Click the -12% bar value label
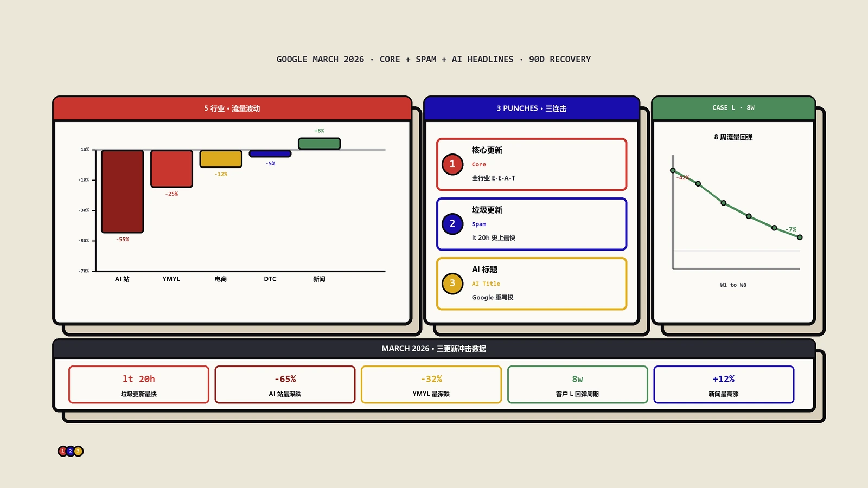This screenshot has height=488, width=868. [221, 175]
